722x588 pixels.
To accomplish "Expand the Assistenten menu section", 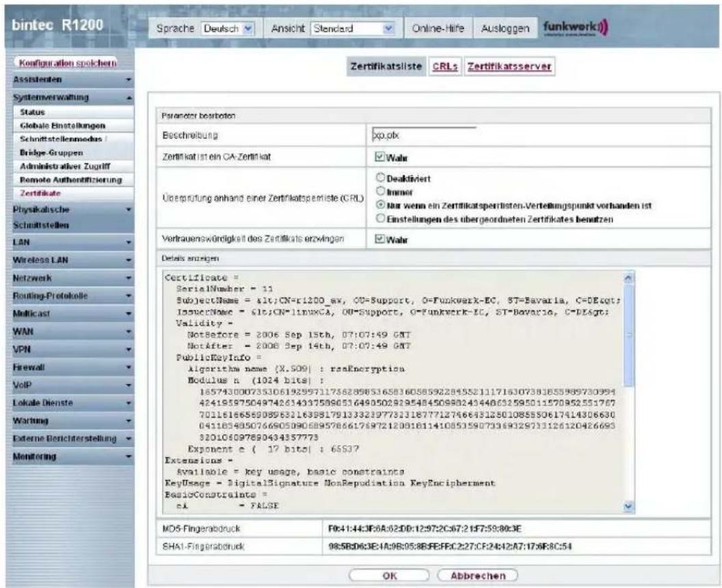I will pos(70,80).
